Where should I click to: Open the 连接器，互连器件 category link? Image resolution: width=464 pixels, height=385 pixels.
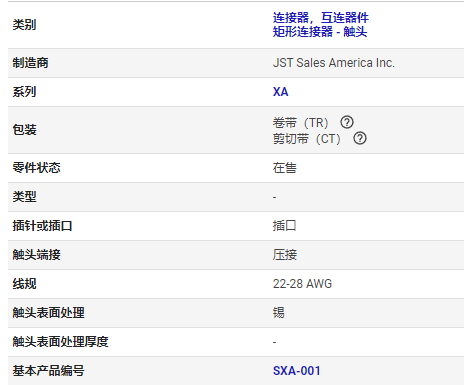click(321, 17)
